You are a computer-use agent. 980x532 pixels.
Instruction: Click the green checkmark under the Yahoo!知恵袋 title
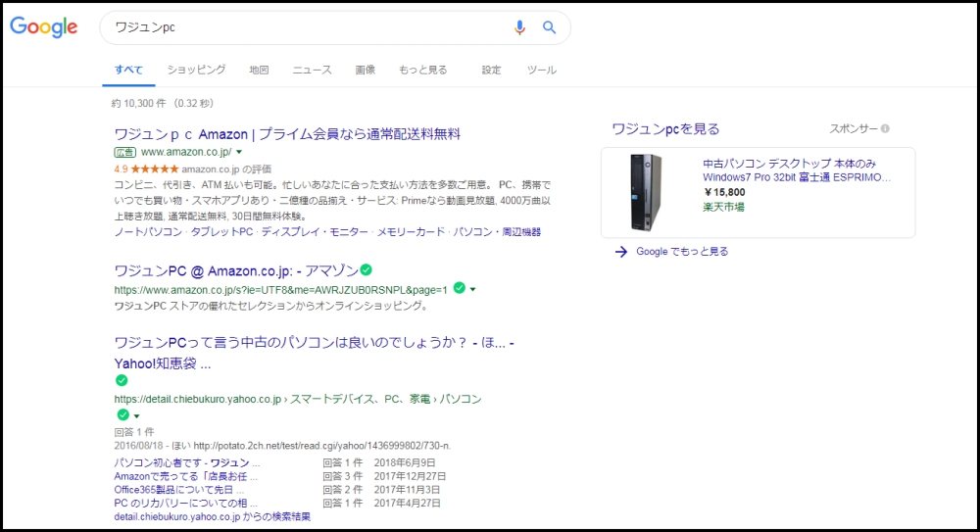122,380
